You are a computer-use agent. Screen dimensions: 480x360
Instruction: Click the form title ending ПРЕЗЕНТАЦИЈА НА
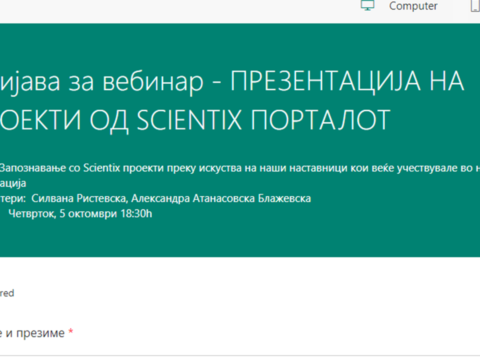click(232, 81)
